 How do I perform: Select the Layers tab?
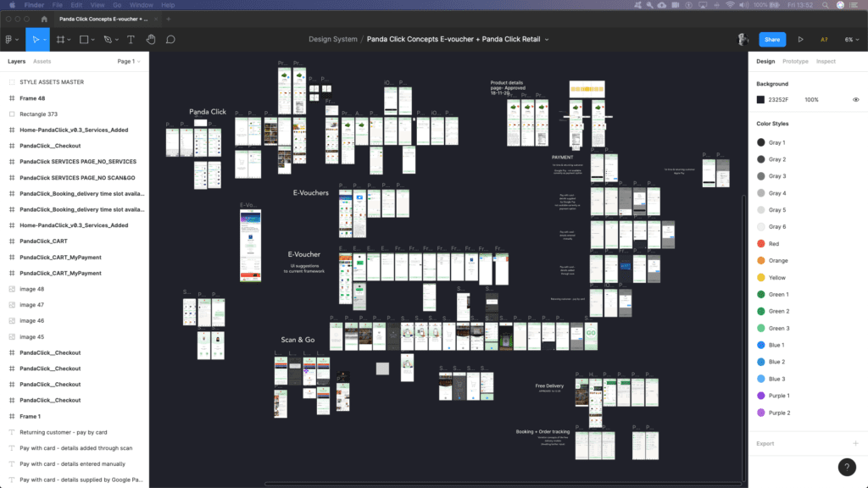[17, 61]
